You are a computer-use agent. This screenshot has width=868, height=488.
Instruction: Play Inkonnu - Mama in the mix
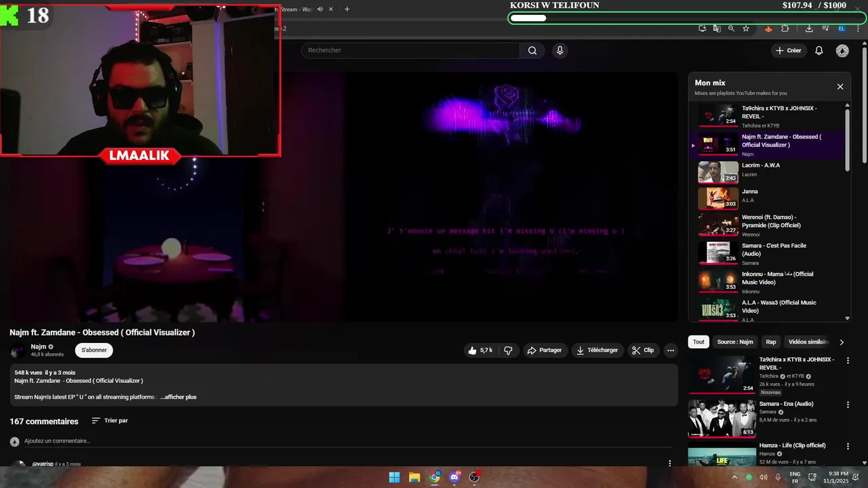click(x=766, y=282)
